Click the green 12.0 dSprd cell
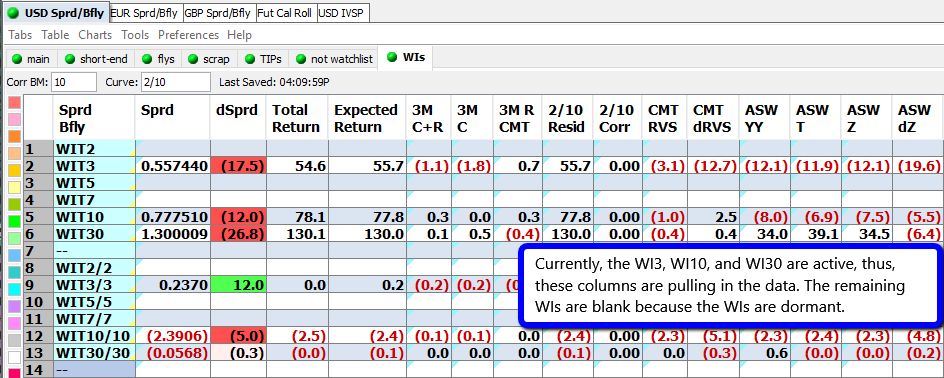The height and width of the screenshot is (378, 944). click(x=238, y=285)
